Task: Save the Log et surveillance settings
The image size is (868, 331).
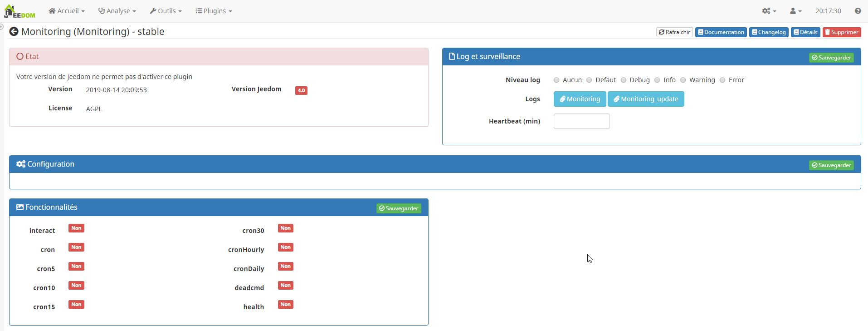Action: click(831, 58)
